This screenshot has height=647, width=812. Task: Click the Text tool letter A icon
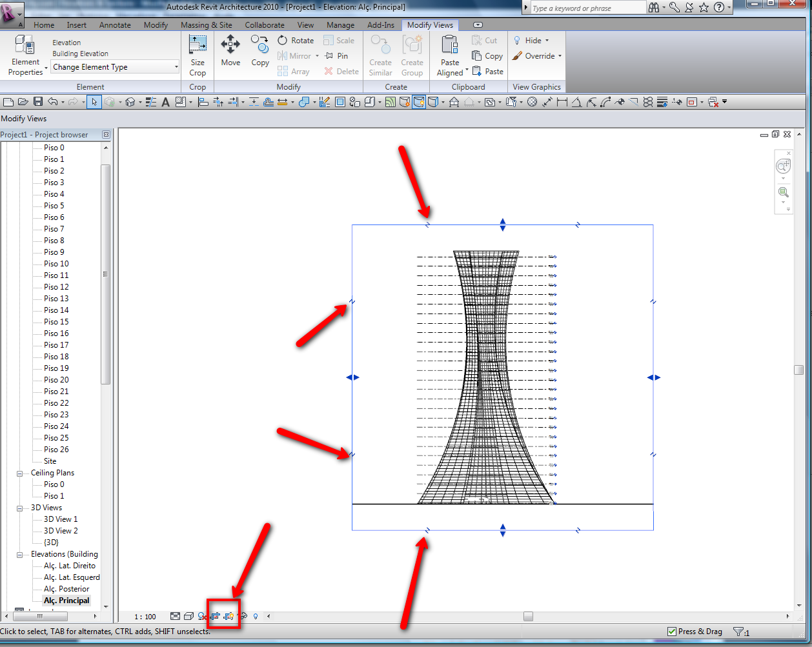click(x=165, y=102)
